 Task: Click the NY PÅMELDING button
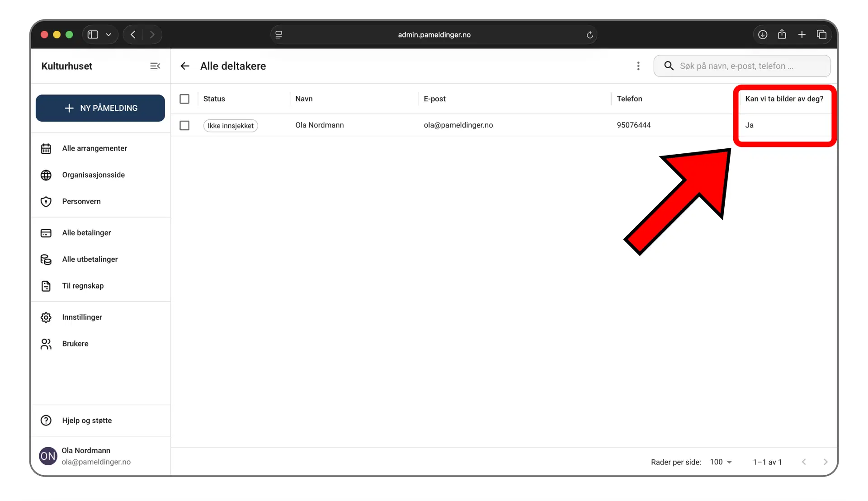pos(100,108)
